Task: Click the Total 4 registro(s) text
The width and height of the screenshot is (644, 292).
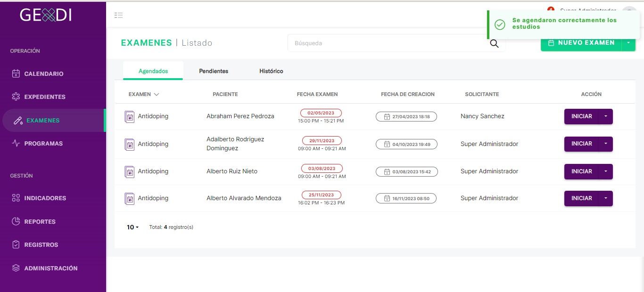Action: tap(171, 227)
